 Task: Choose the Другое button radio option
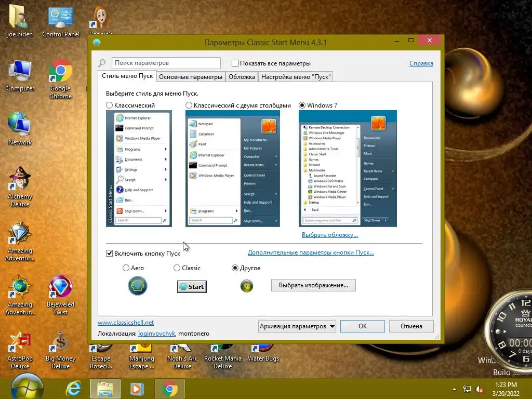click(235, 268)
